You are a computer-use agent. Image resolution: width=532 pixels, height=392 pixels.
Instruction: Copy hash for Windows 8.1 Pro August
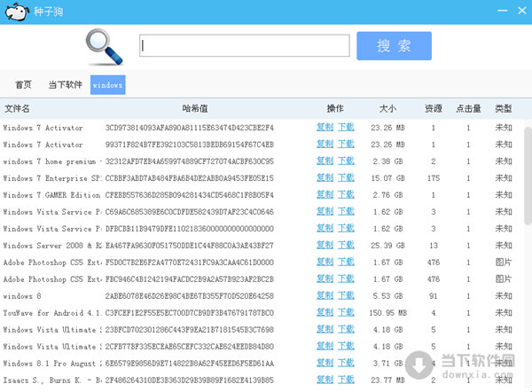(x=325, y=363)
